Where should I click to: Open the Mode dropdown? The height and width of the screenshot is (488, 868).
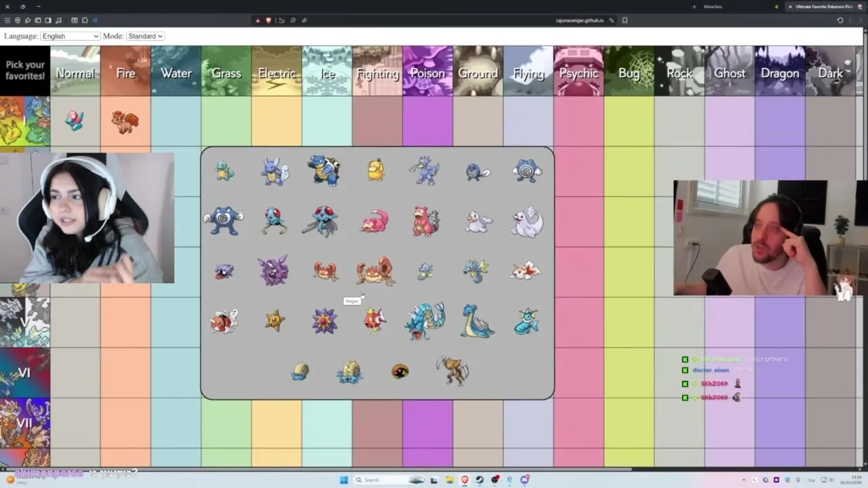pos(144,36)
